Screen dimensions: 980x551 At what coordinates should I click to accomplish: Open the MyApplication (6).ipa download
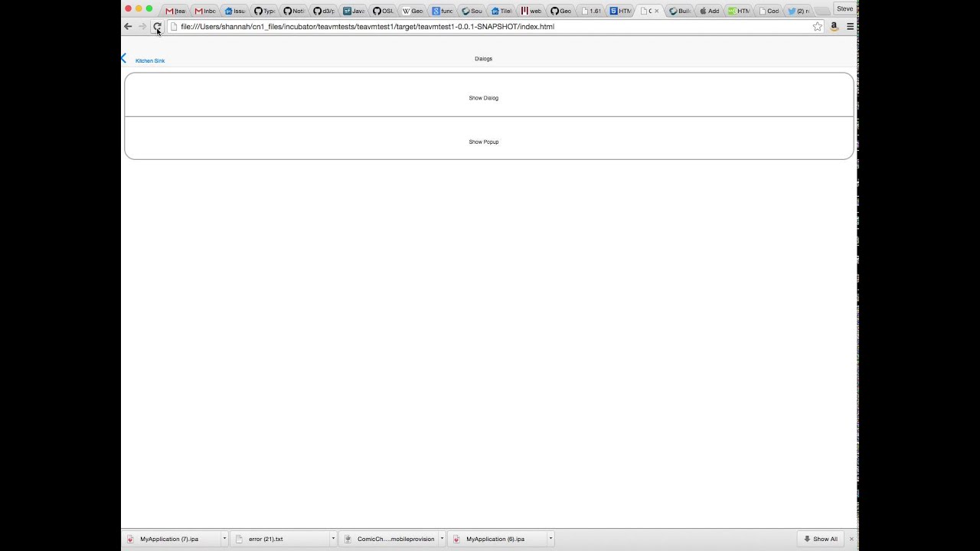tap(498, 539)
